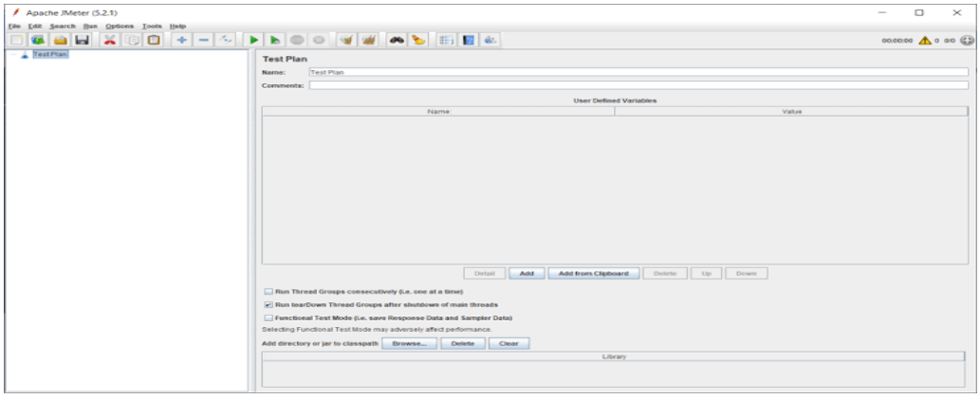This screenshot has height=399, width=980.
Task: Click the Cut scissors icon
Action: click(x=110, y=40)
